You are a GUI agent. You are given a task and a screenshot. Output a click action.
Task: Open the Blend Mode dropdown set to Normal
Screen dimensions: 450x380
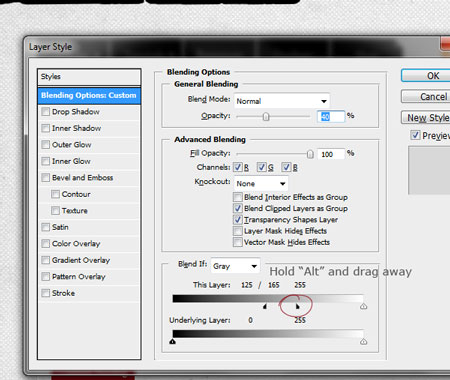pyautogui.click(x=282, y=101)
